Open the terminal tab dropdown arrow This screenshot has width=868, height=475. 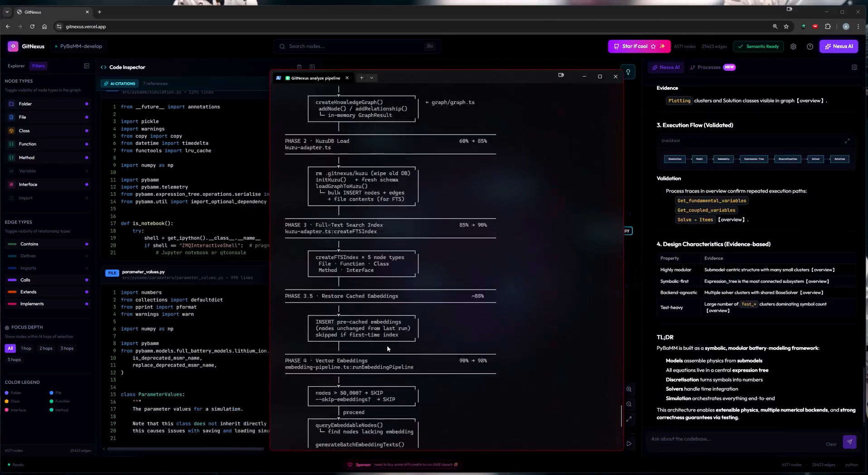click(372, 78)
